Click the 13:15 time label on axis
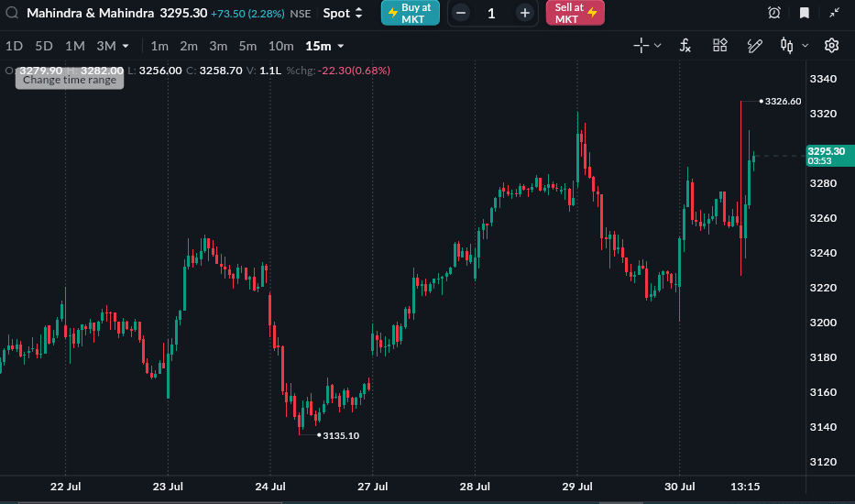Screen dimensions: 855x504 pyautogui.click(x=745, y=486)
